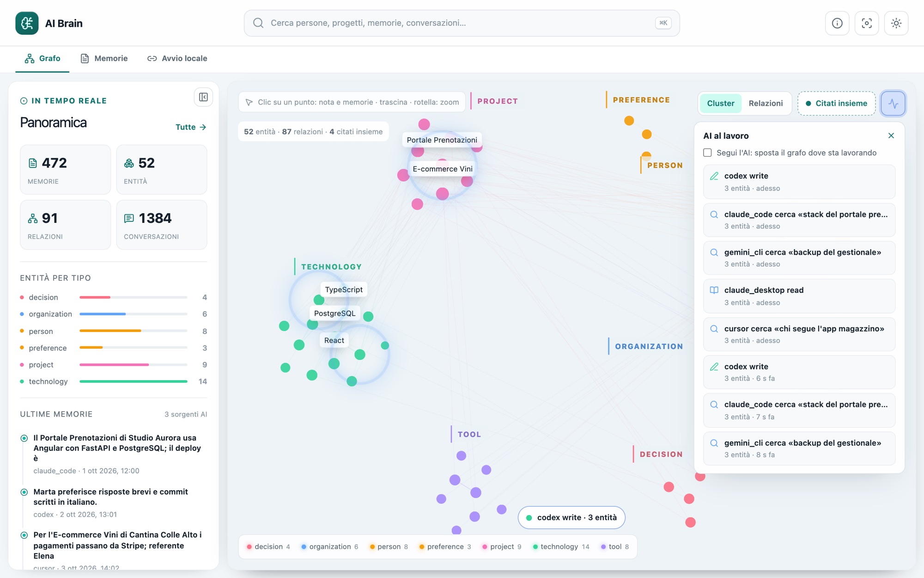Click book icon on claude_desktop read
This screenshot has width=924, height=578.
(x=714, y=290)
